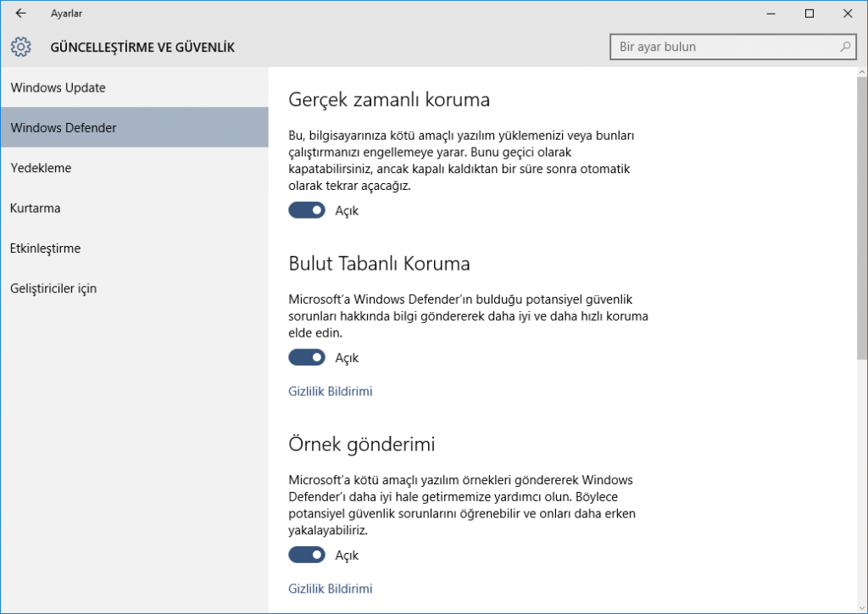Open Geliştiriciler için section

tap(135, 288)
